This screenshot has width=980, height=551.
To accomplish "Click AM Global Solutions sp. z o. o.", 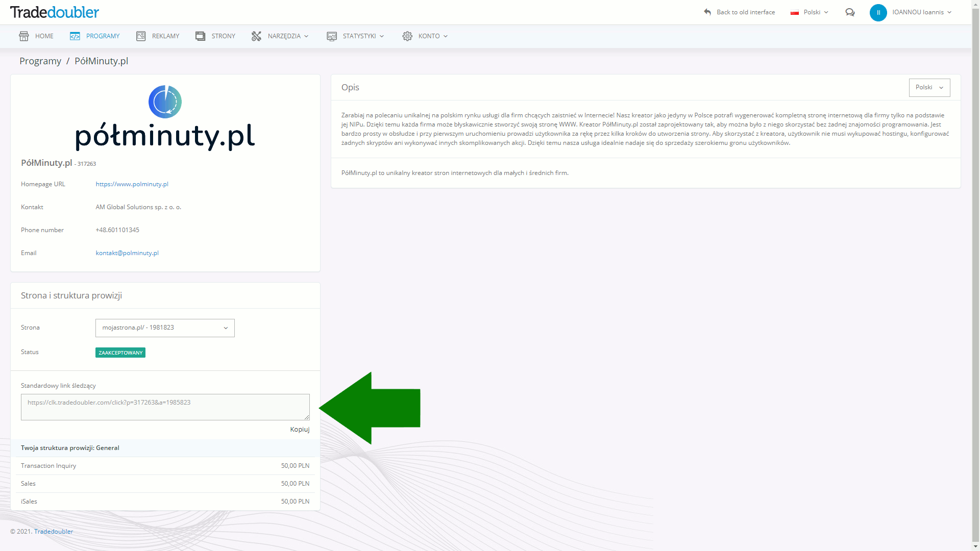I will (x=138, y=207).
